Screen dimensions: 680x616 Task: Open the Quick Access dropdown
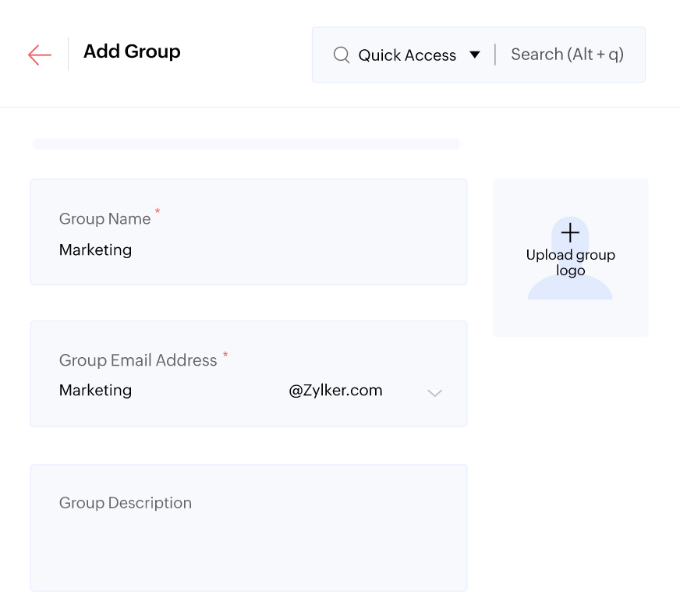(419, 55)
